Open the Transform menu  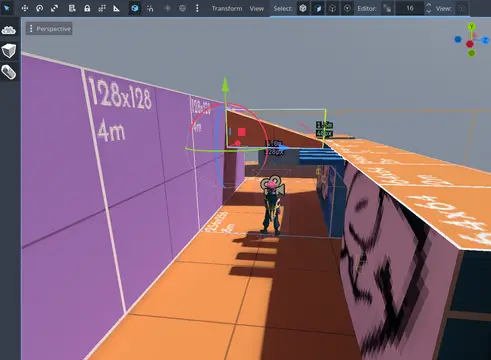[227, 9]
